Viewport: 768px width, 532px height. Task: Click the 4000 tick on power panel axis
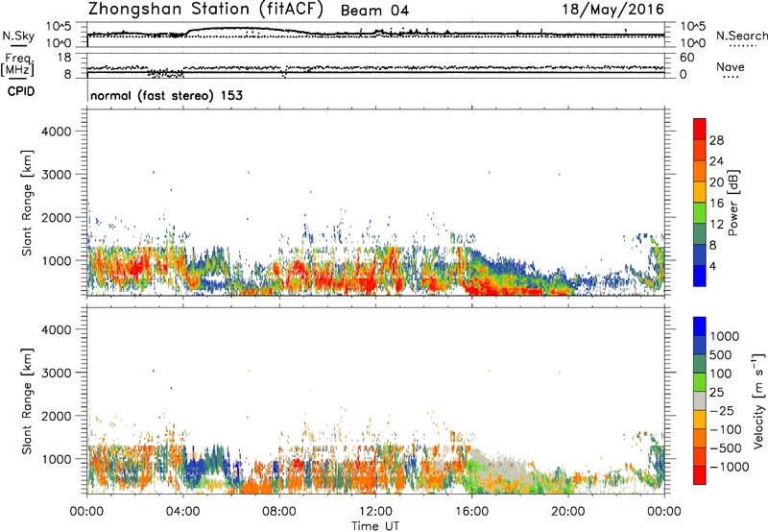56,132
